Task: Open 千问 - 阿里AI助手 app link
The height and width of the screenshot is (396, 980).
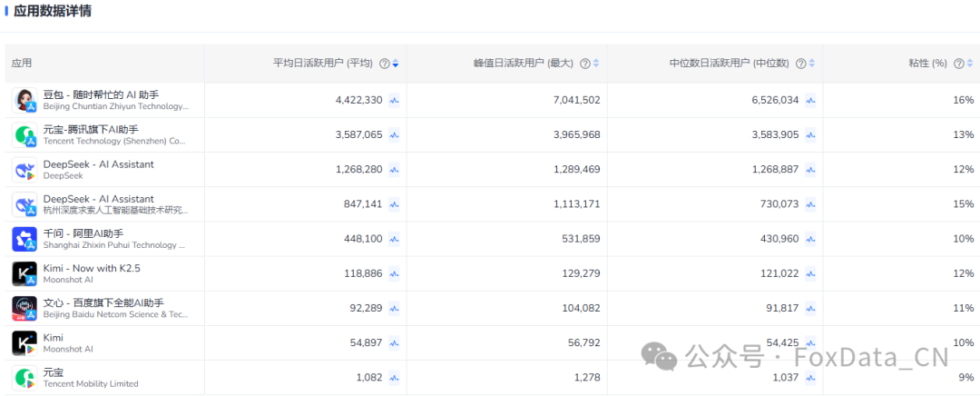Action: click(83, 233)
